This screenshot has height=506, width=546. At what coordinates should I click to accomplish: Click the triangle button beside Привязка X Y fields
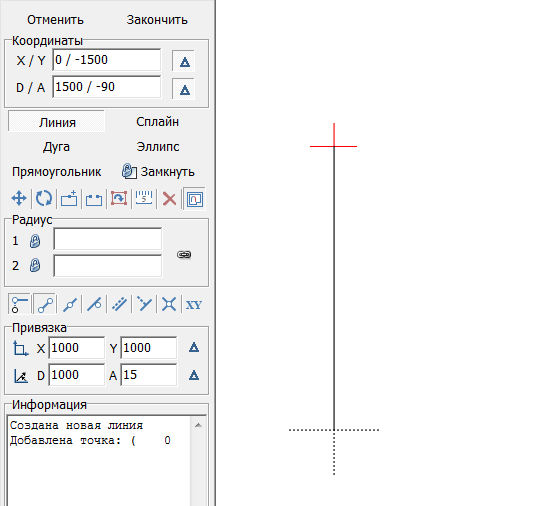click(194, 347)
